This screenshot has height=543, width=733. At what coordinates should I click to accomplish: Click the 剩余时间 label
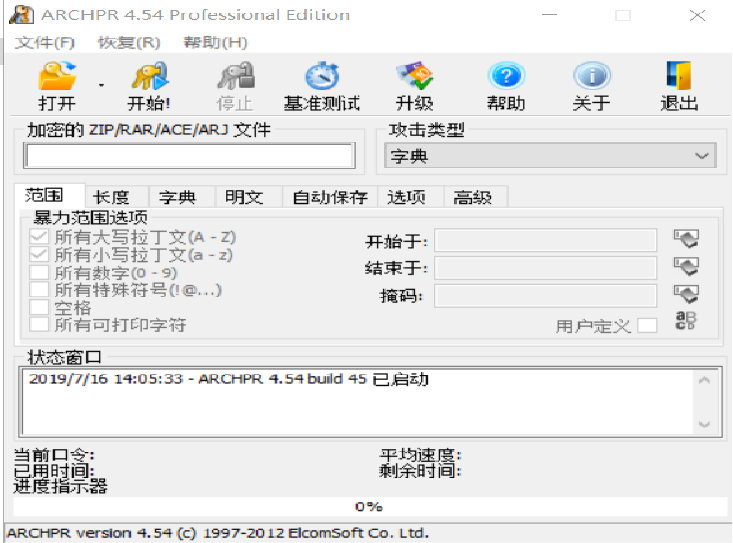(420, 471)
